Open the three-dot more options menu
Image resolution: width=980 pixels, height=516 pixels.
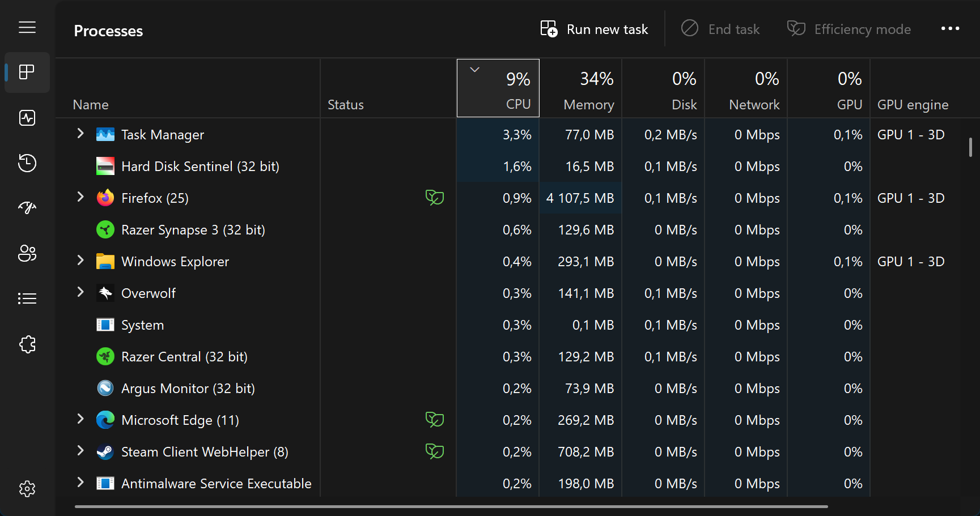(x=950, y=28)
